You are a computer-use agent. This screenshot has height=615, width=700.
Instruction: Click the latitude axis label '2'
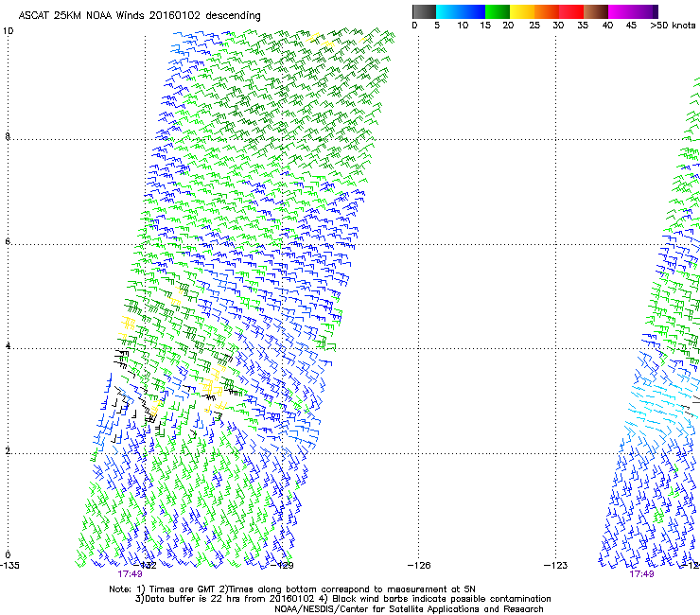point(8,450)
